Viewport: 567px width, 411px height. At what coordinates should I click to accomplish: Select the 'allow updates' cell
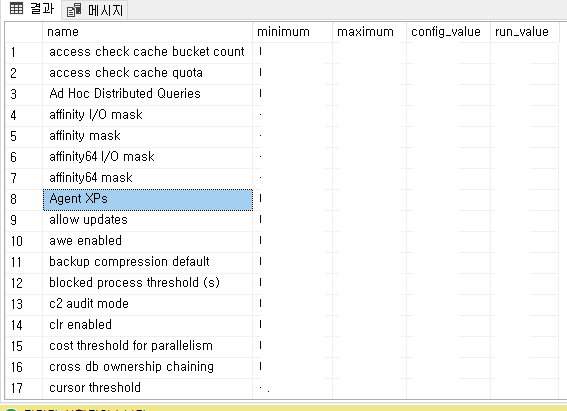pos(148,220)
